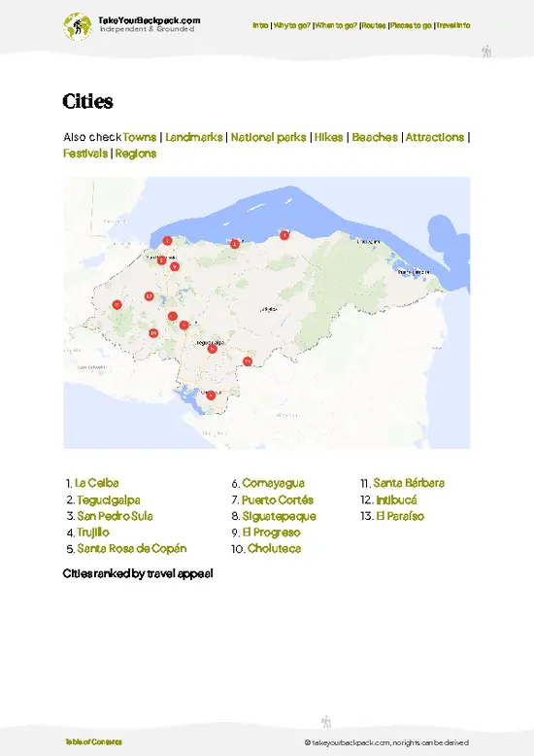The height and width of the screenshot is (756, 534).
Task: Click the hiker icon in the footer
Action: pos(326,722)
